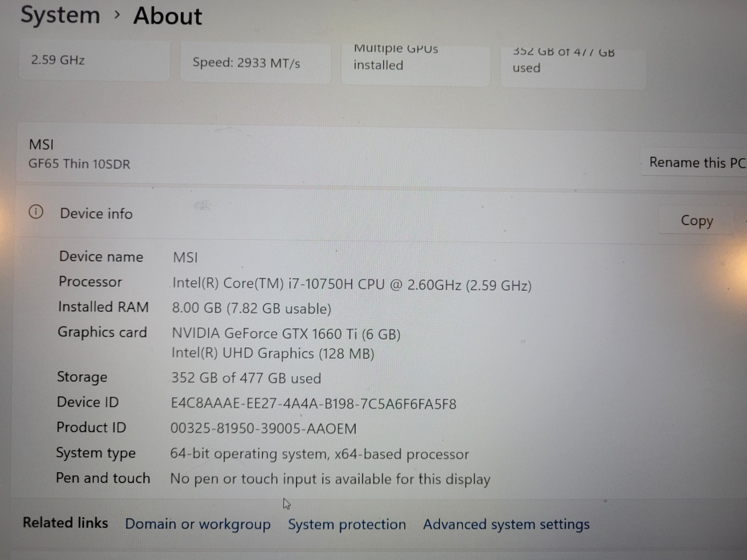Click the Device ID value E4C8AAAE-EE27
747x560 pixels.
313,403
